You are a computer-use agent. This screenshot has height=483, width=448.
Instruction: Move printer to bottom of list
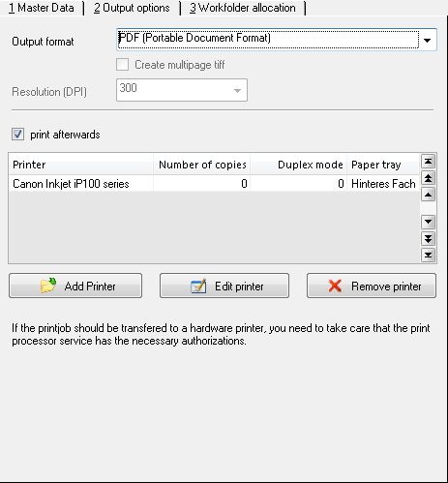click(428, 256)
